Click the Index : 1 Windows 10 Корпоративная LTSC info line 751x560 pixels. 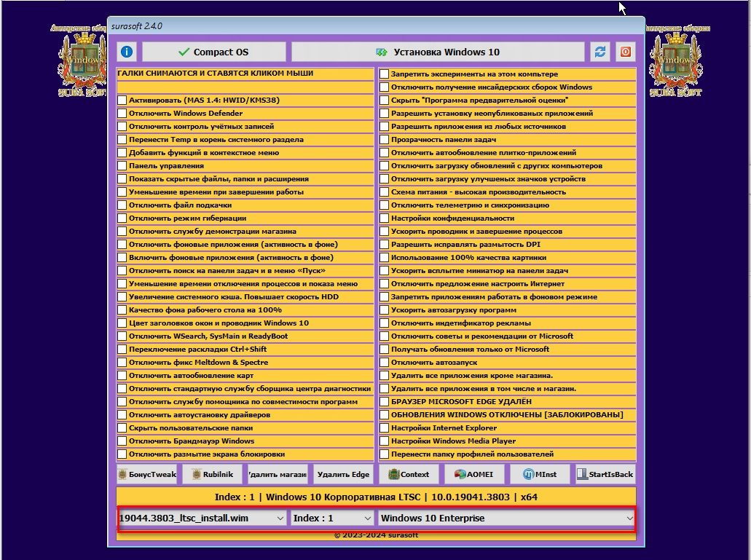[x=376, y=497]
